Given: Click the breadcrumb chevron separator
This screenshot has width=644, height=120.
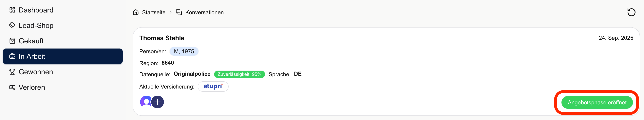Looking at the screenshot, I should click(x=171, y=12).
